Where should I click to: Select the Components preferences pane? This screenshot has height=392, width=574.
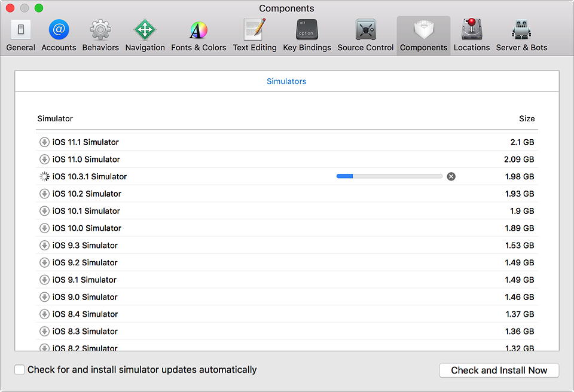[x=423, y=35]
